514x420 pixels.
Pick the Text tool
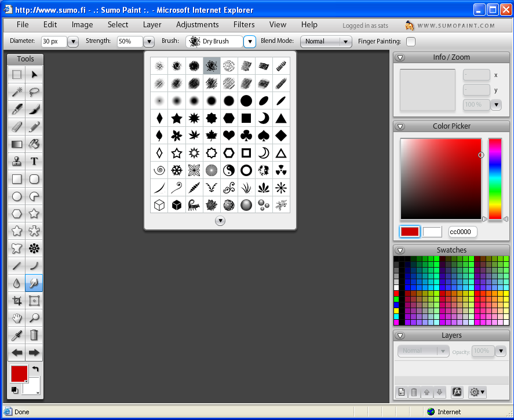click(x=34, y=161)
